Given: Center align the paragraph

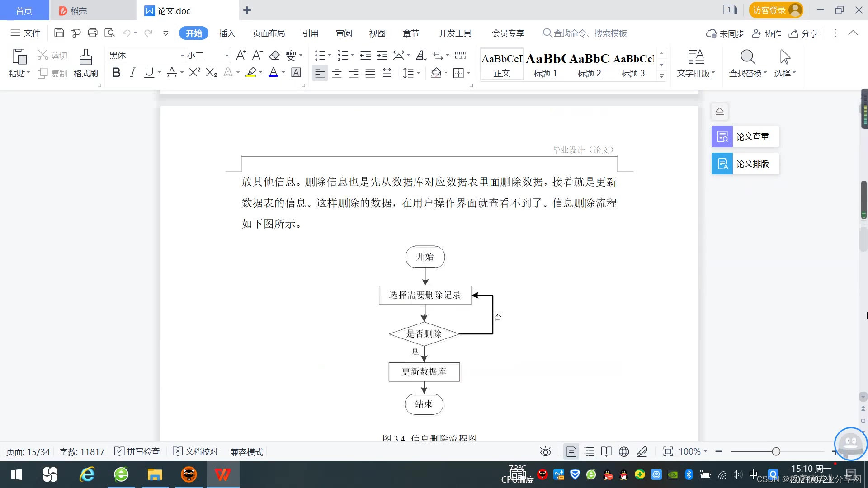Looking at the screenshot, I should pos(337,73).
